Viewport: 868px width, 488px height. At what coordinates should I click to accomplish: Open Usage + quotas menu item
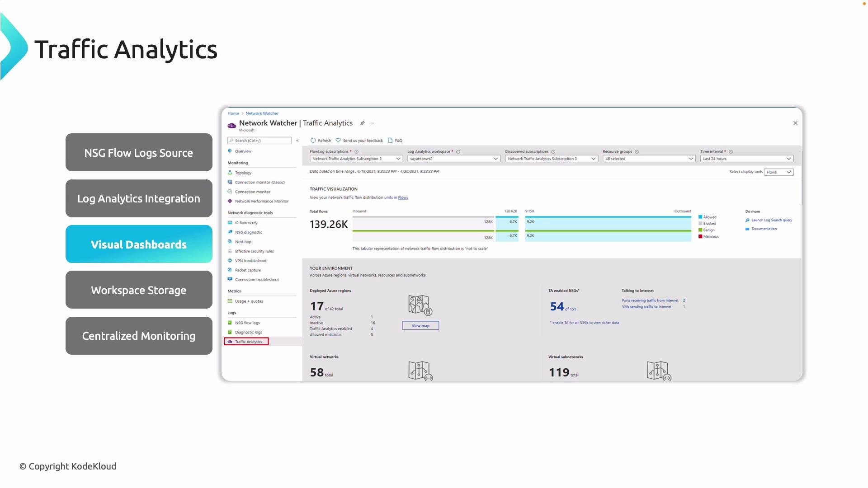[x=249, y=301]
